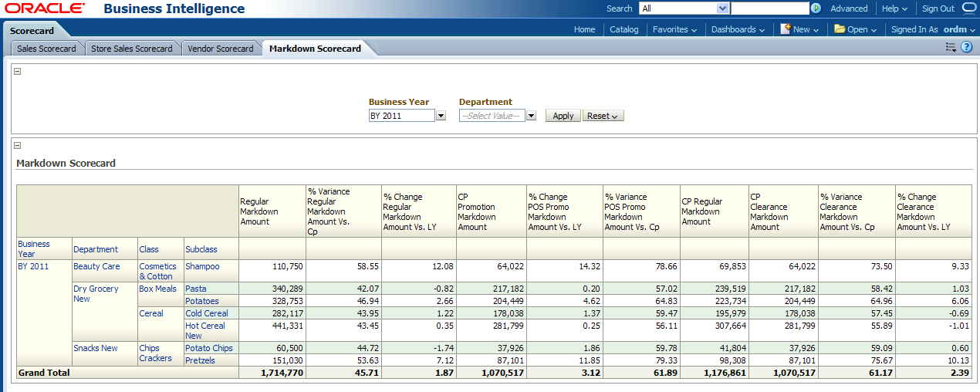The height and width of the screenshot is (392, 980).
Task: Open the search scope All dropdown
Action: pyautogui.click(x=722, y=8)
